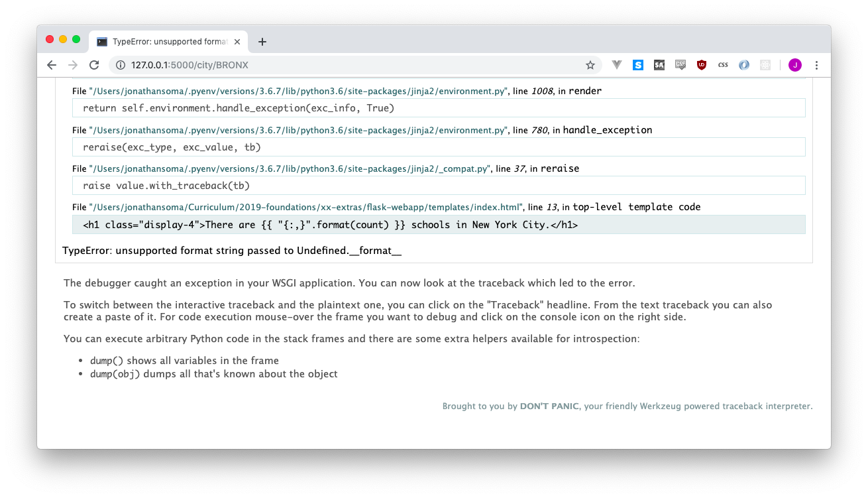Open a new browser tab
Viewport: 868px width, 498px height.
262,42
